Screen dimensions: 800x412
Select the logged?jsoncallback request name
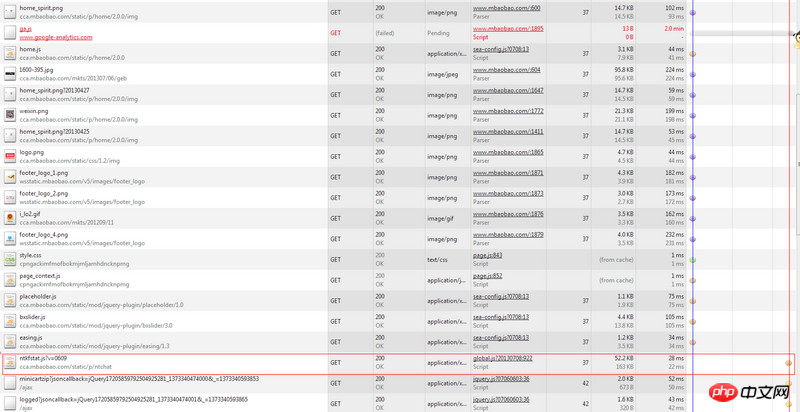coord(134,399)
